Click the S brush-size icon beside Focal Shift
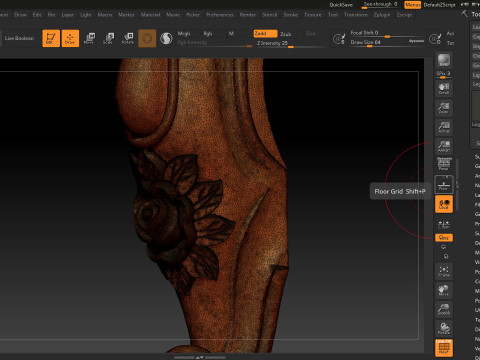 339,39
